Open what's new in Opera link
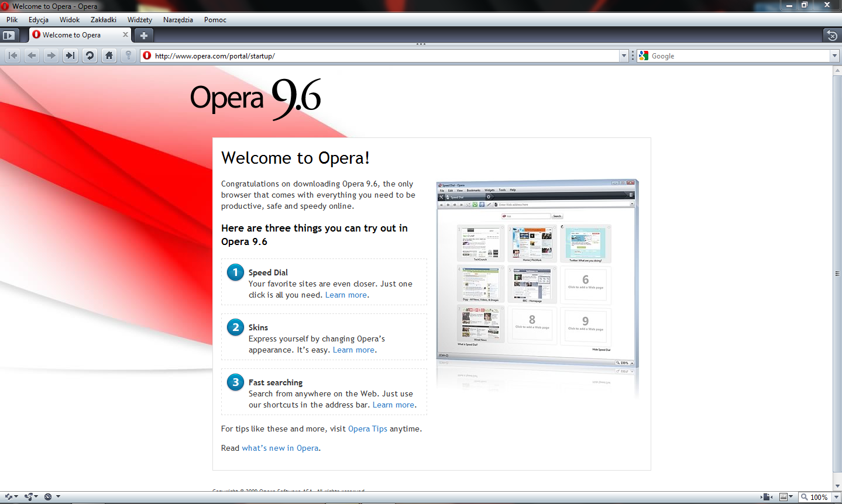 (280, 448)
